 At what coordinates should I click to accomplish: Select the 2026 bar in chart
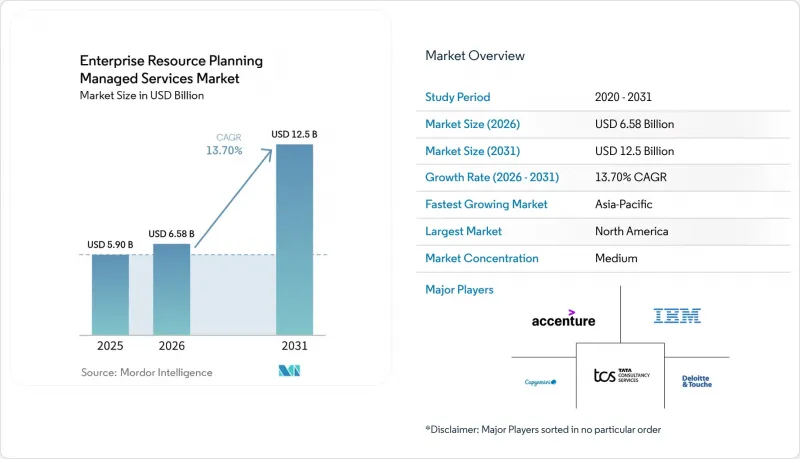[171, 289]
